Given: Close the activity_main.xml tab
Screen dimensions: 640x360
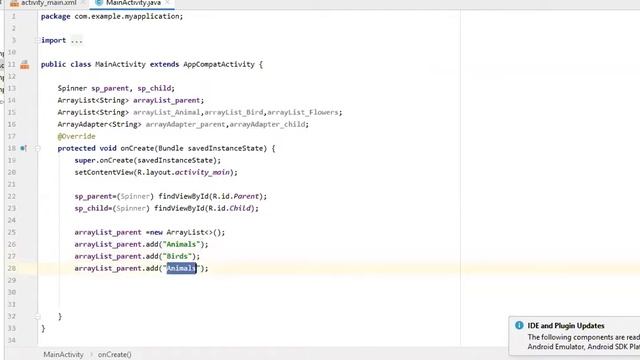Looking at the screenshot, I should [x=83, y=2].
